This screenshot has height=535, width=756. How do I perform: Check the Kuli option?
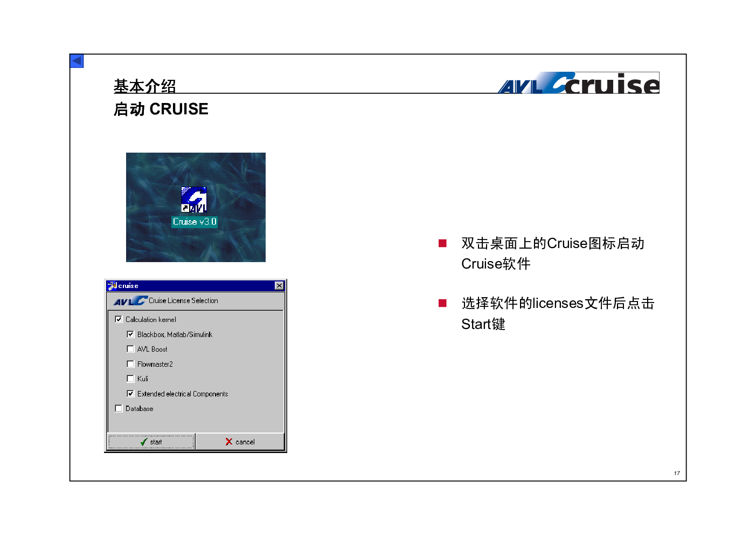(x=130, y=379)
